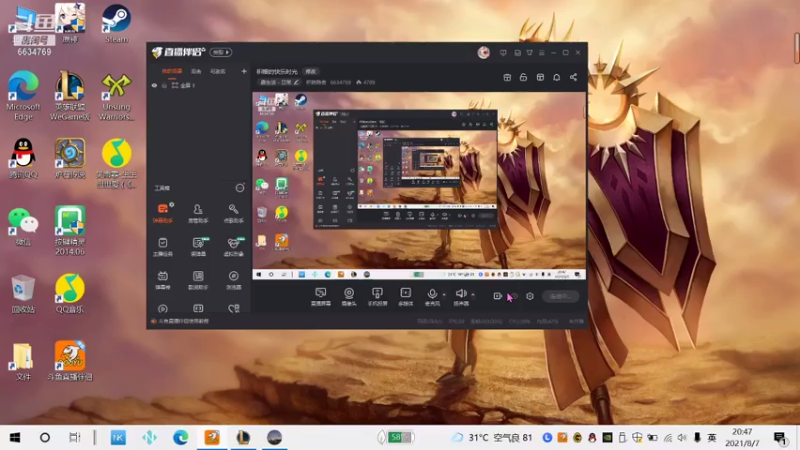
Task: Select the 微信 desktop shortcut
Action: [x=23, y=226]
